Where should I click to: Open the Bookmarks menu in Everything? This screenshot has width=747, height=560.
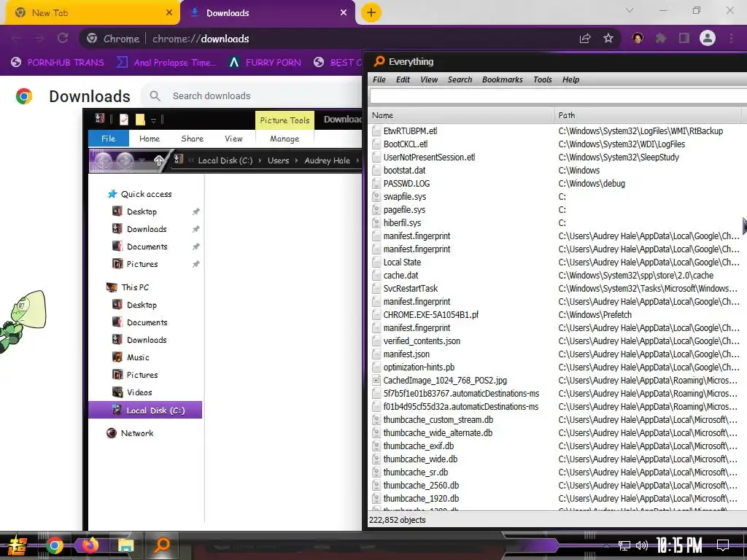(x=502, y=79)
